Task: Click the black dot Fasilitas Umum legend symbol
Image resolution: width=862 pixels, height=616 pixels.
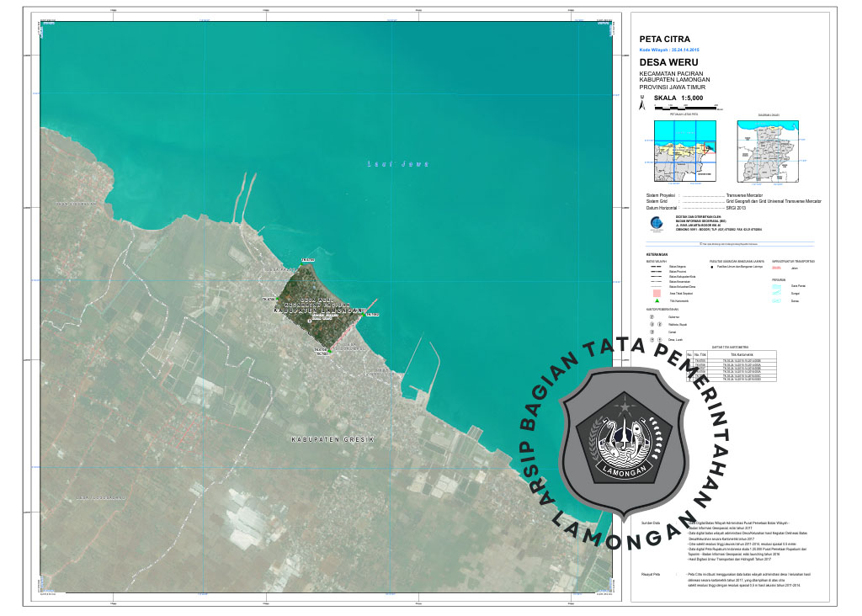Action: [x=711, y=266]
